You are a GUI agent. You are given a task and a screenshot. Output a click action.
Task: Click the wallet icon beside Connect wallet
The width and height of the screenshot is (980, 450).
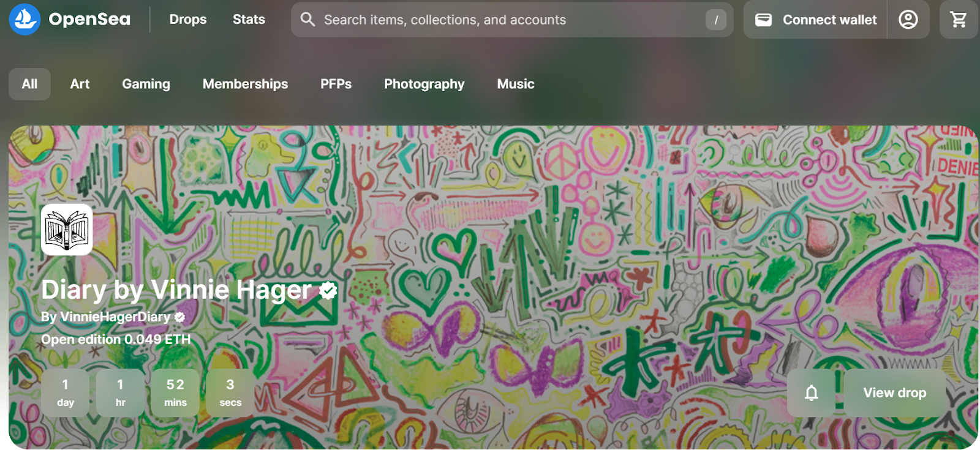pyautogui.click(x=763, y=20)
